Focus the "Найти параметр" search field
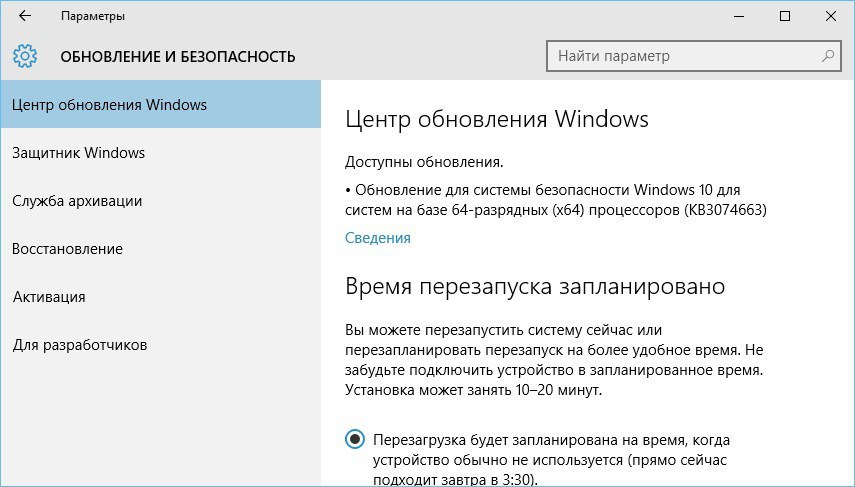The height and width of the screenshot is (487, 855). [x=680, y=56]
